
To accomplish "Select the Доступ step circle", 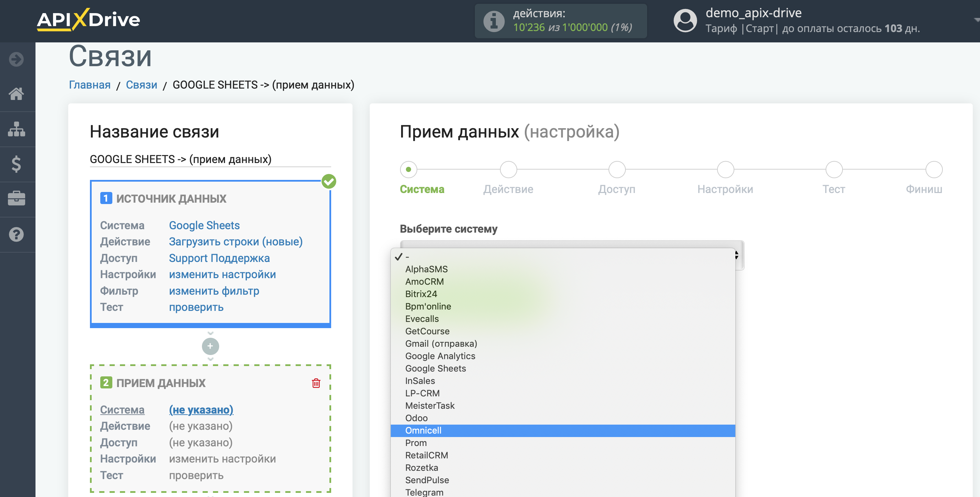I will (617, 169).
